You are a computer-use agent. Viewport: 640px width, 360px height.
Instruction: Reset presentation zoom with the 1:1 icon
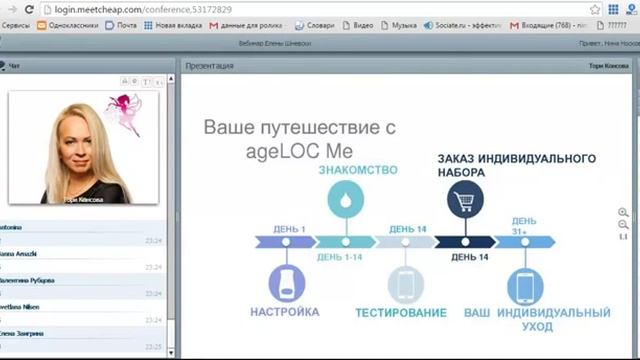click(x=623, y=236)
